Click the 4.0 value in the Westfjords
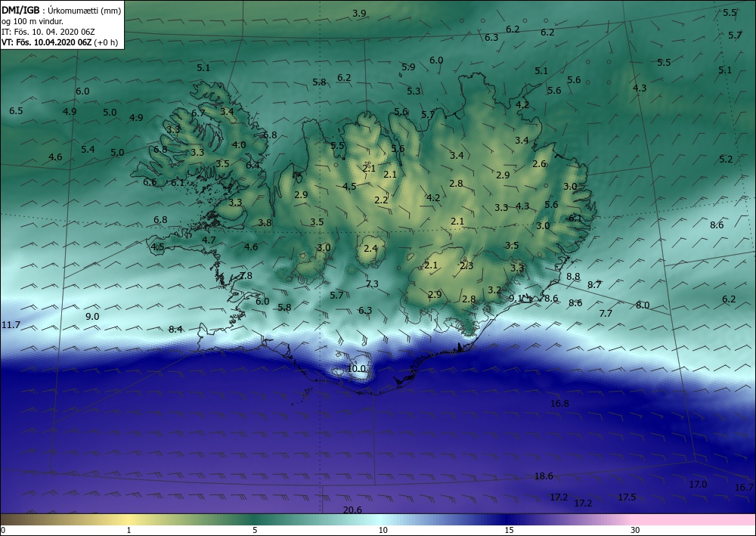The image size is (756, 536). tap(239, 144)
